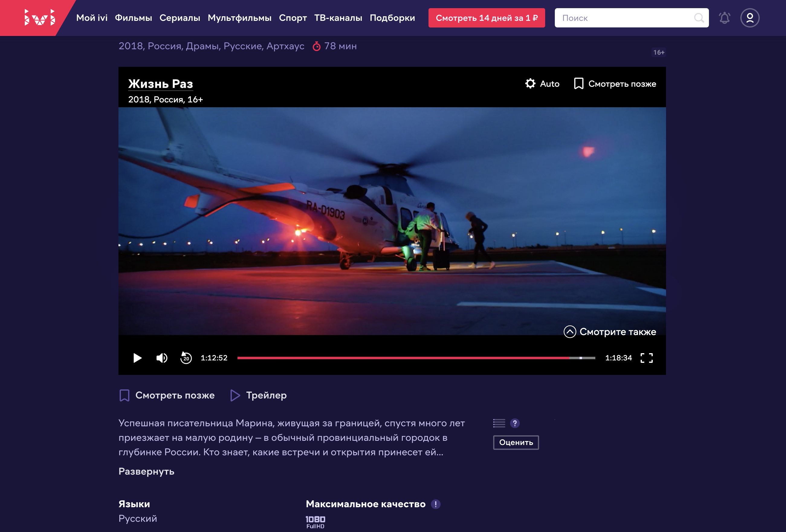Viewport: 786px width, 532px height.
Task: Open Auto quality settings gear
Action: (542, 84)
